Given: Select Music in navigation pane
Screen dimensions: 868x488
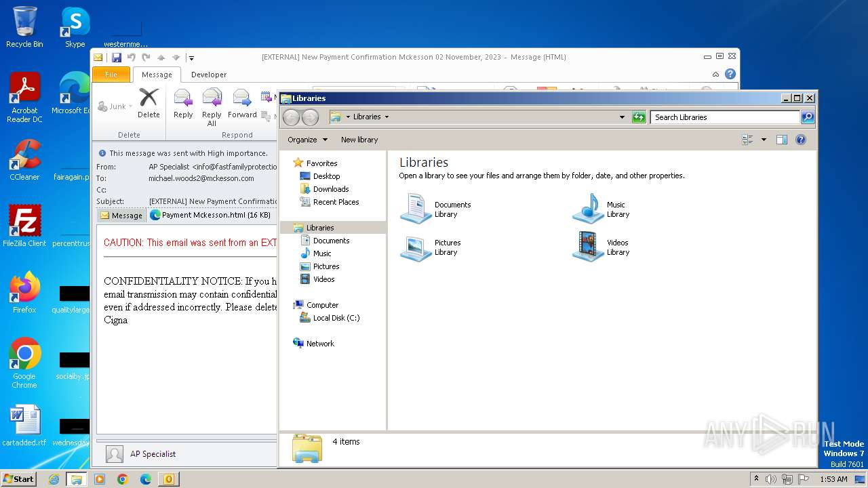Looking at the screenshot, I should click(316, 253).
